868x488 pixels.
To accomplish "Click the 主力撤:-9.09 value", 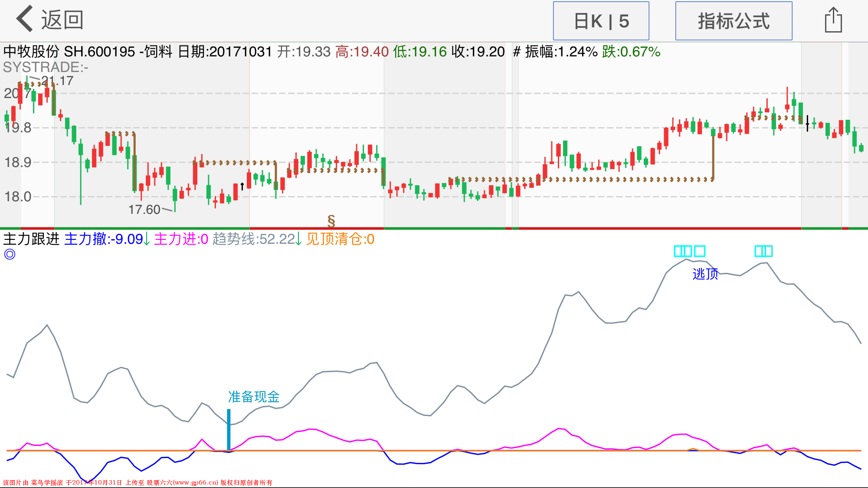I will [104, 239].
